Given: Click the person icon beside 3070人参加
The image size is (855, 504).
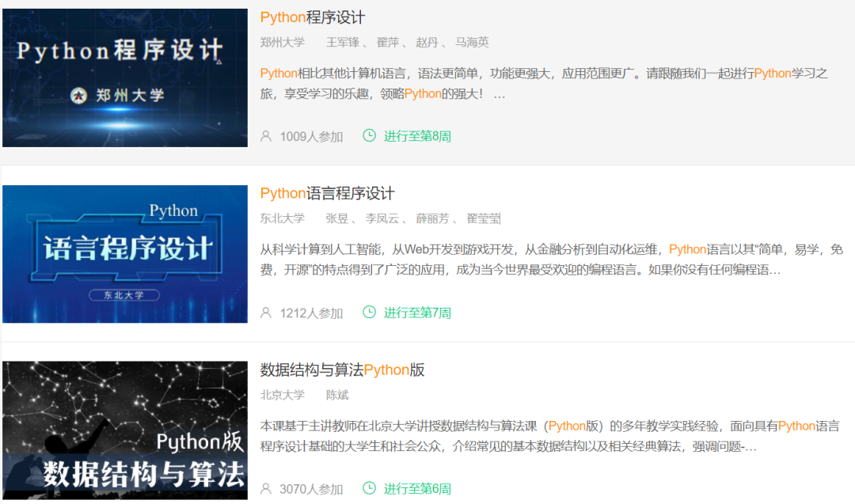Looking at the screenshot, I should coord(265,489).
